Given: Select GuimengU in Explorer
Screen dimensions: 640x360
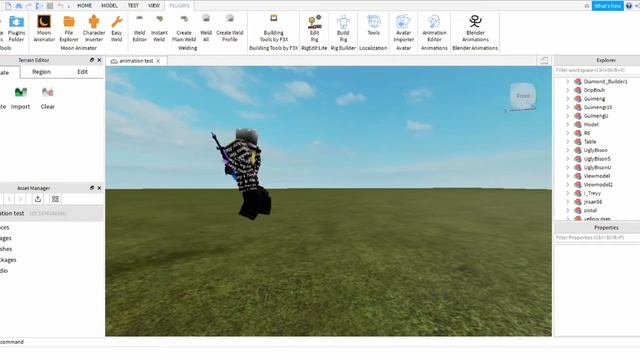Looking at the screenshot, I should click(596, 116).
